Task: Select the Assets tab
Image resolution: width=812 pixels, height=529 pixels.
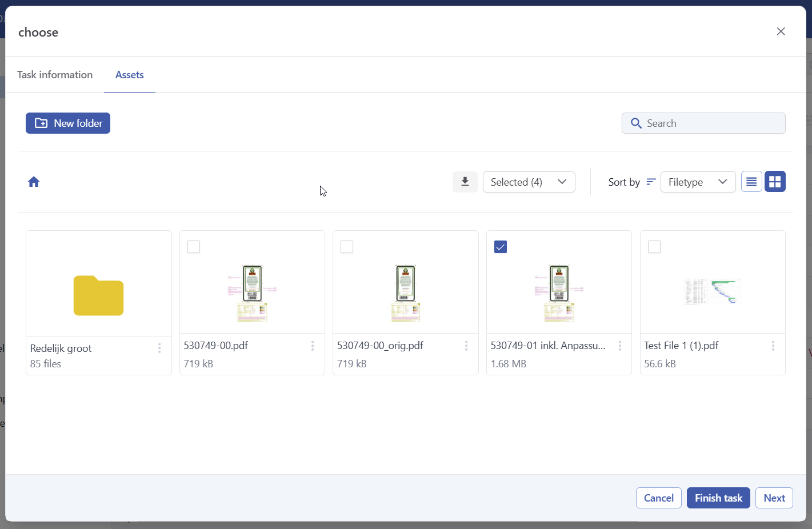Action: (130, 75)
